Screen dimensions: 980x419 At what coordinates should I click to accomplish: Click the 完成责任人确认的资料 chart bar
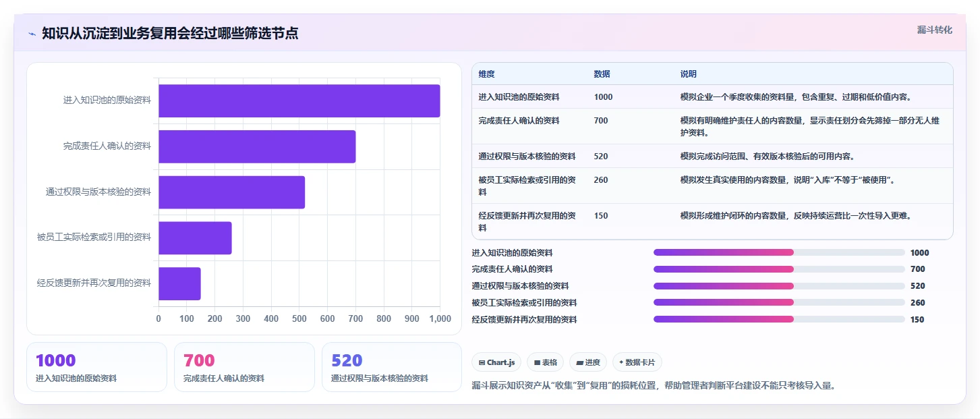pyautogui.click(x=257, y=146)
